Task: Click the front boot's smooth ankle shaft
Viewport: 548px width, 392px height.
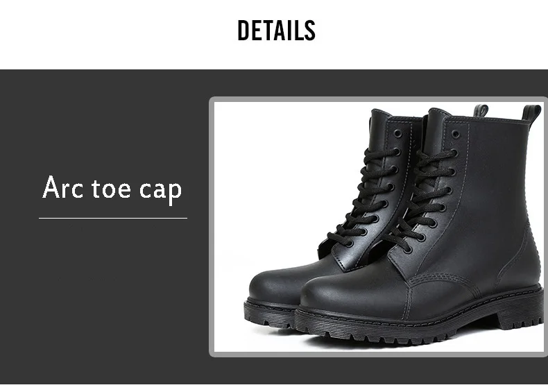Action: coord(496,196)
